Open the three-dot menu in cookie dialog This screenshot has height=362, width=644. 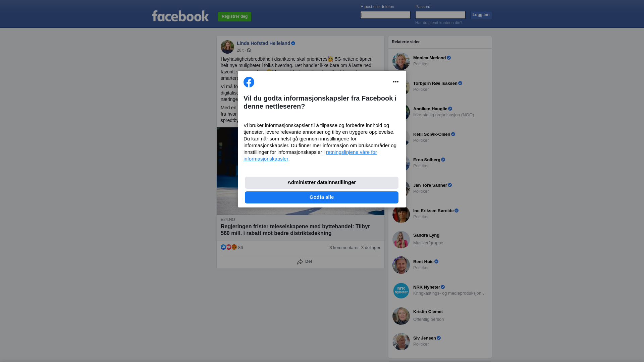click(x=396, y=82)
